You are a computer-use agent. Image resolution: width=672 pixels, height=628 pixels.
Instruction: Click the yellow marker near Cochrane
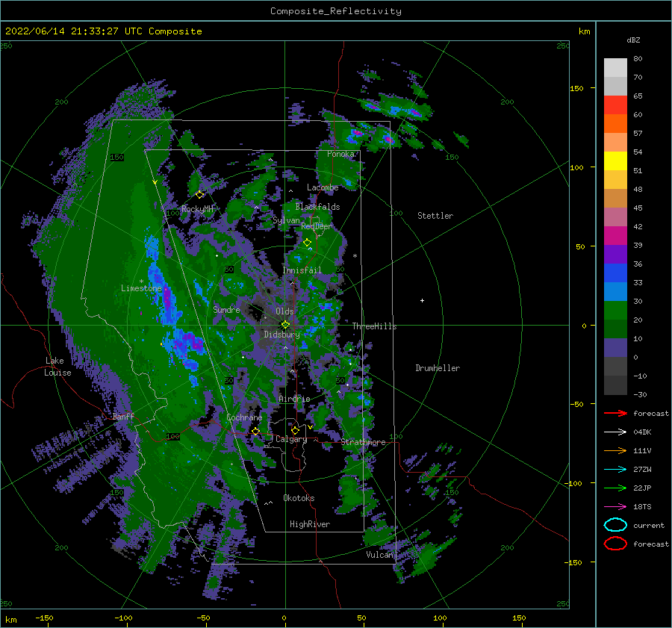click(x=256, y=431)
